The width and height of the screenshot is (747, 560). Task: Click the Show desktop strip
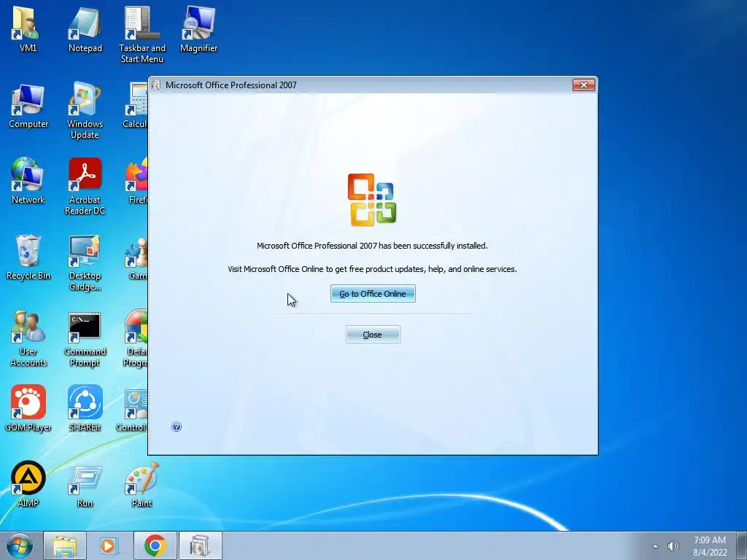[742, 545]
